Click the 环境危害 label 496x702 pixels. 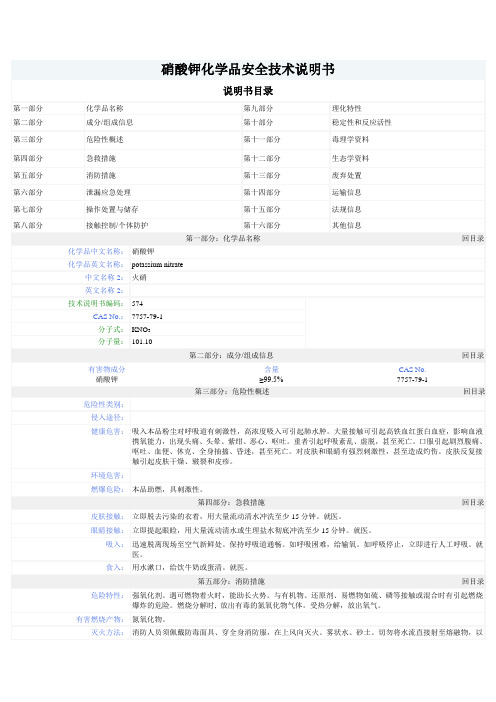click(107, 475)
